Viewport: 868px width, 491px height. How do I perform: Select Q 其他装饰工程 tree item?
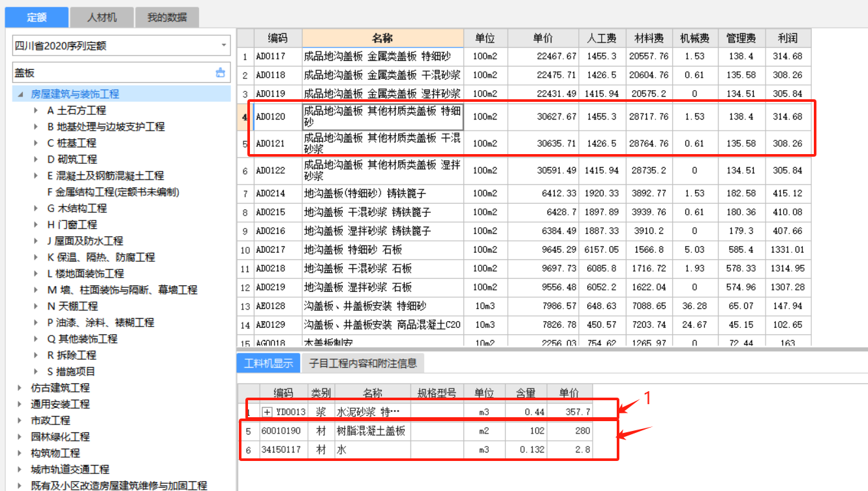click(x=82, y=339)
